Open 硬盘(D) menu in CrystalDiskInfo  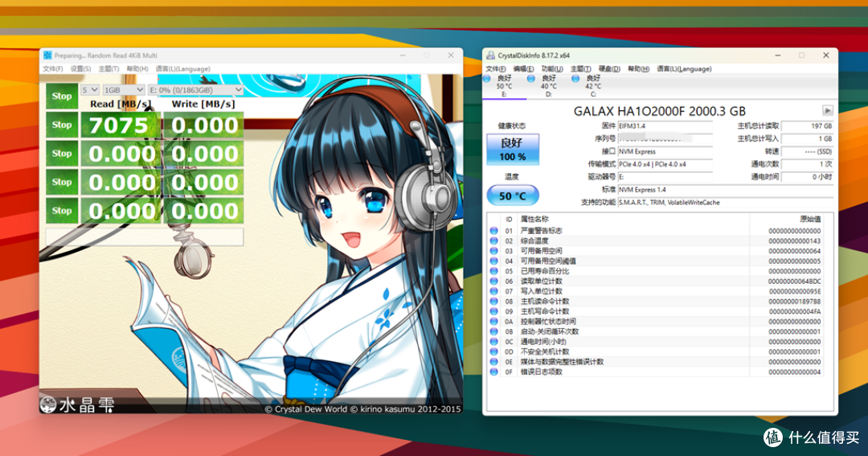[609, 68]
